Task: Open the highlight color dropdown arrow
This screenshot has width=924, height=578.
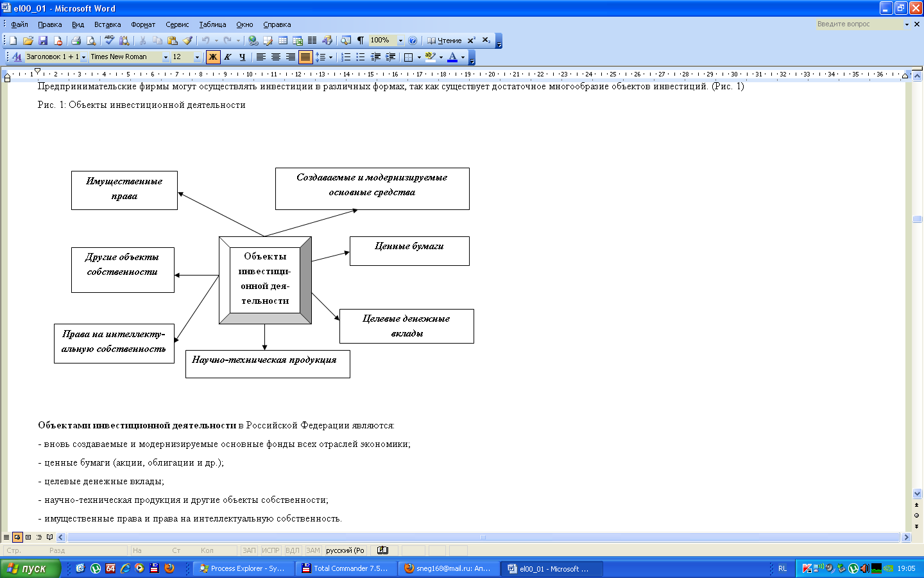Action: pos(441,57)
